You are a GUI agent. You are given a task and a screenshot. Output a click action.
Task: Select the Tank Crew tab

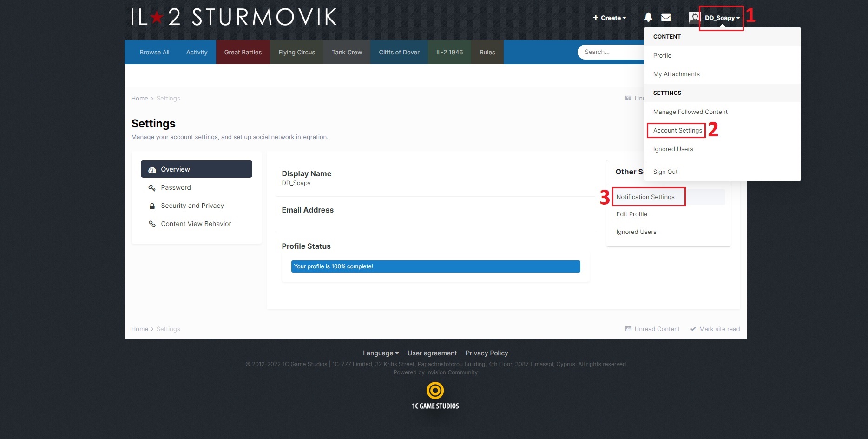click(x=347, y=52)
